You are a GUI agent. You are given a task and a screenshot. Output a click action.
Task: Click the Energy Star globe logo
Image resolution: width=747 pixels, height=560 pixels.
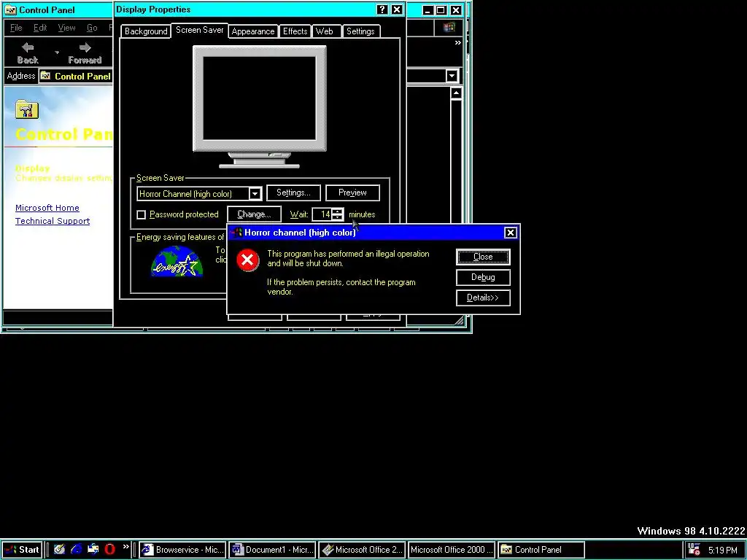pos(177,262)
